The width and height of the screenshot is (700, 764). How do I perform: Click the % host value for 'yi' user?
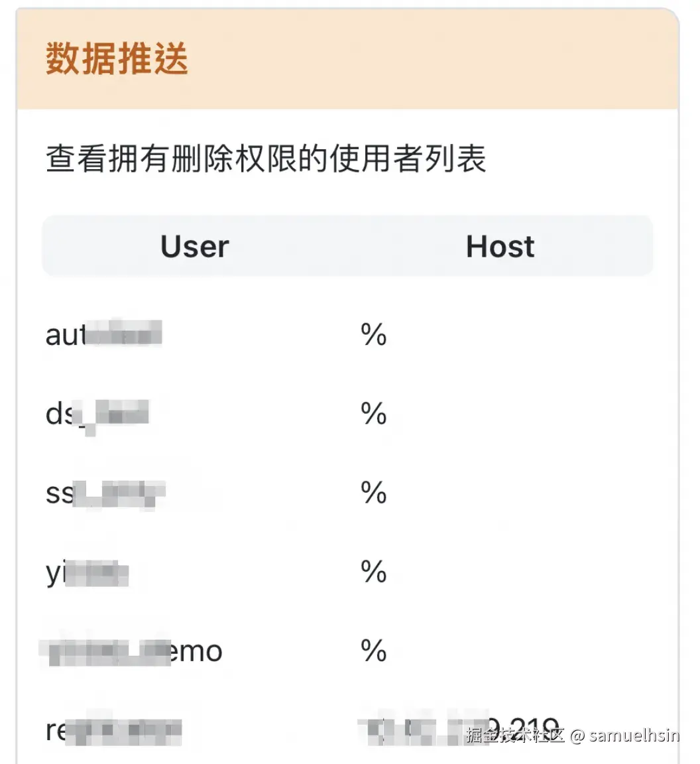374,572
